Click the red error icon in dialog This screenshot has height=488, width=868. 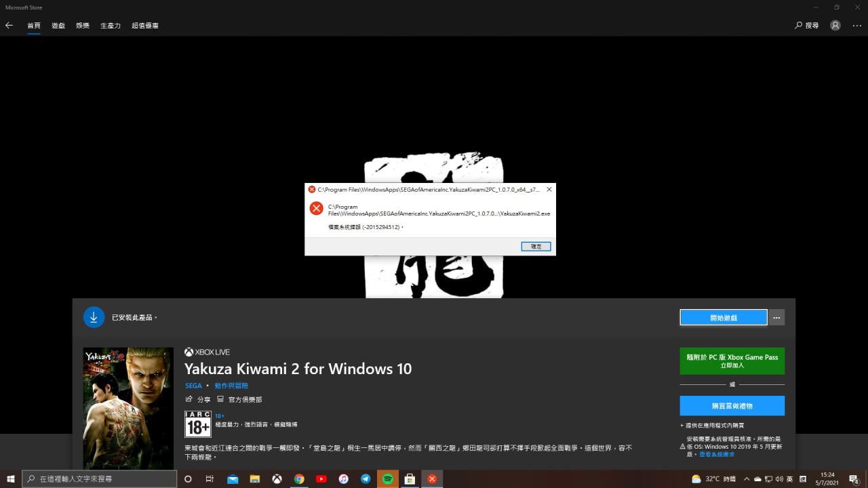click(316, 208)
